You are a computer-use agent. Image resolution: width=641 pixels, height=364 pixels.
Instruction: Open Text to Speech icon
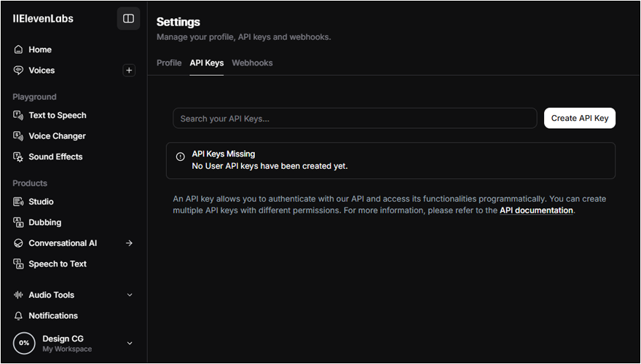click(x=18, y=115)
